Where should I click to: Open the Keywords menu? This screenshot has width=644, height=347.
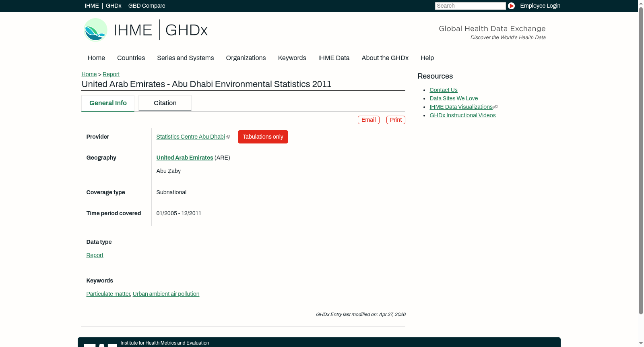click(292, 58)
